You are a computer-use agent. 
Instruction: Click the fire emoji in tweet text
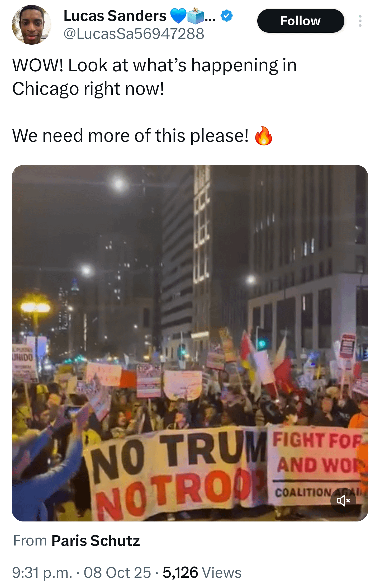tap(263, 136)
